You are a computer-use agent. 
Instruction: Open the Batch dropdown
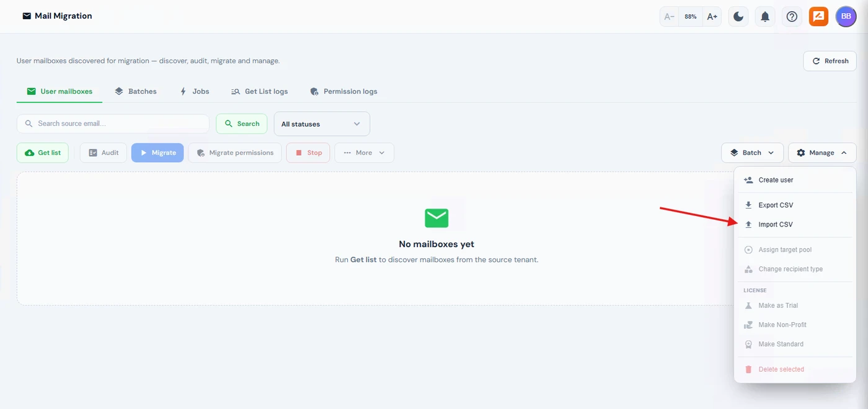point(752,153)
